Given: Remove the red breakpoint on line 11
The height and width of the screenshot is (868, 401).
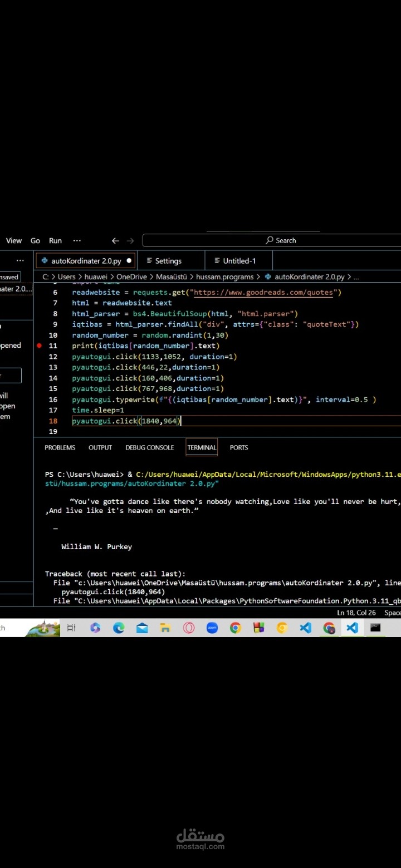Looking at the screenshot, I should tap(39, 346).
